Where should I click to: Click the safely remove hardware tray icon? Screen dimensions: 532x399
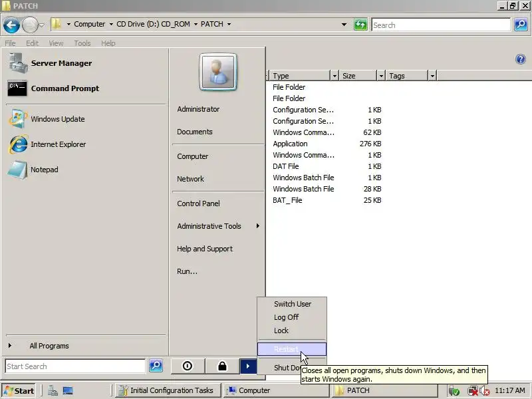[454, 391]
